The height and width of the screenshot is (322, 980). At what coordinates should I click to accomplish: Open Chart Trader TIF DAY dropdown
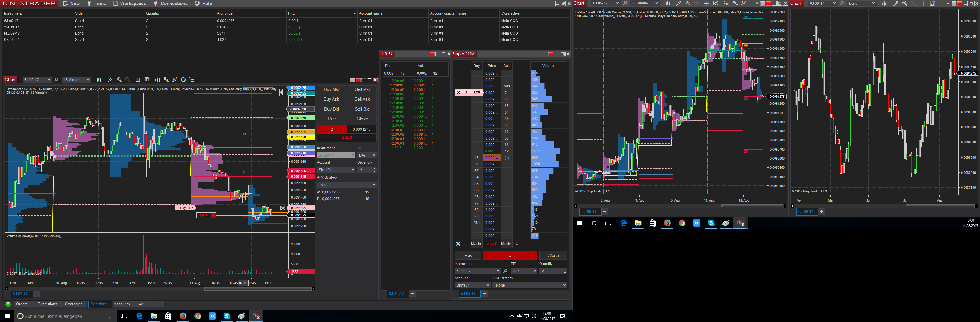point(367,155)
